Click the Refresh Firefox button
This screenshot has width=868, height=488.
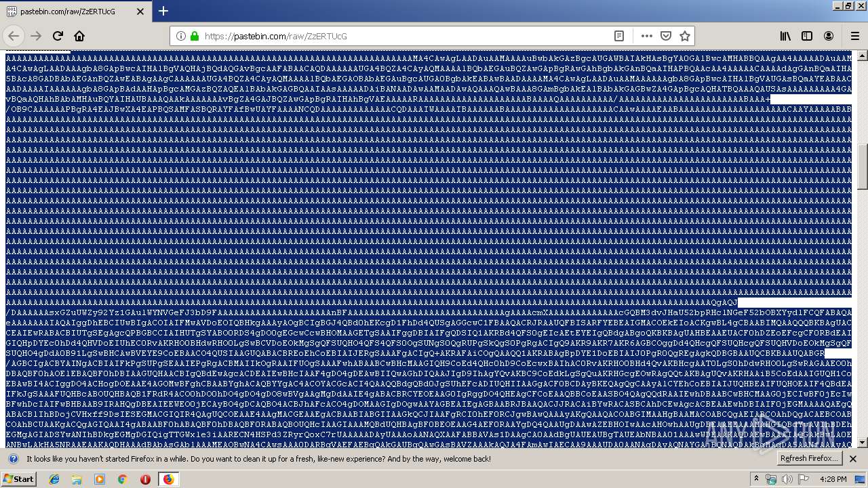tap(809, 458)
